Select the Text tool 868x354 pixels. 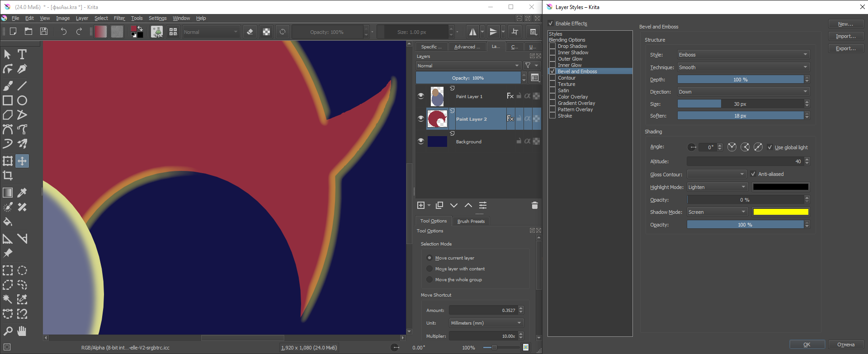coord(22,54)
